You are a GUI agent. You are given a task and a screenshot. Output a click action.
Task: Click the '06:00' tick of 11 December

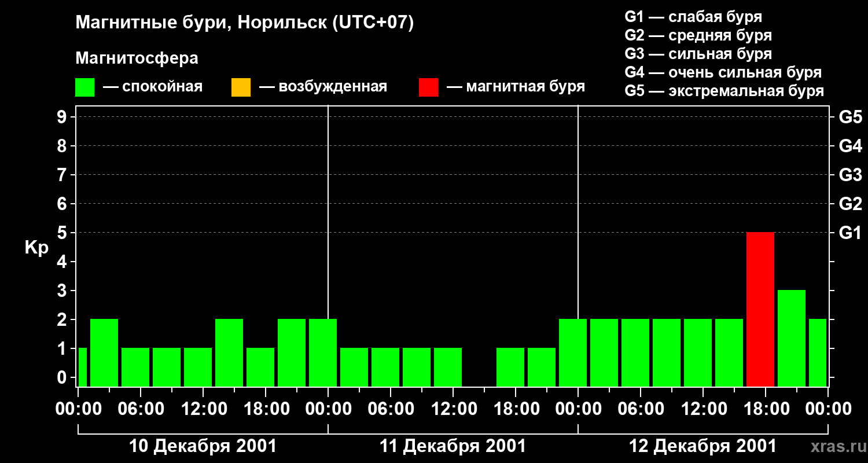tap(391, 409)
